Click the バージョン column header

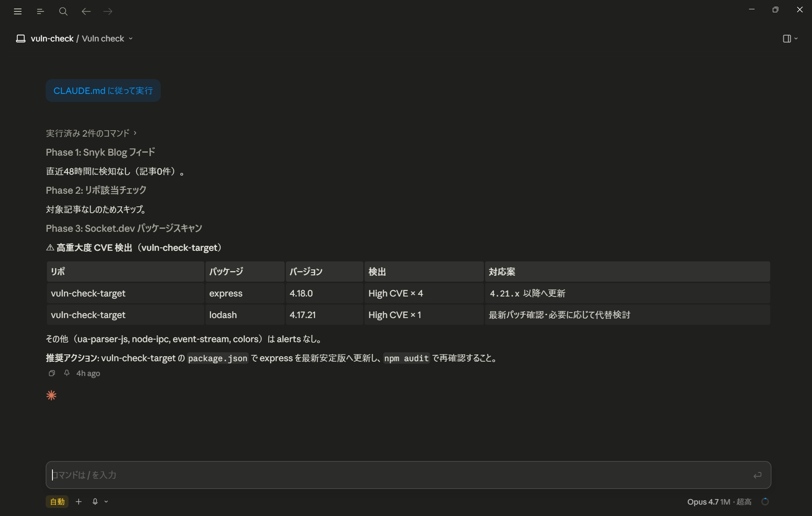pyautogui.click(x=324, y=272)
